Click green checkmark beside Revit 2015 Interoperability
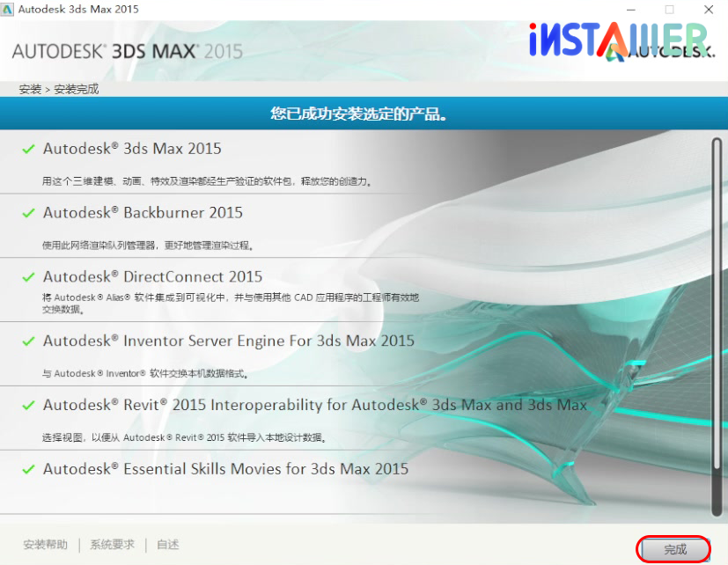Image resolution: width=728 pixels, height=565 pixels. coord(29,406)
